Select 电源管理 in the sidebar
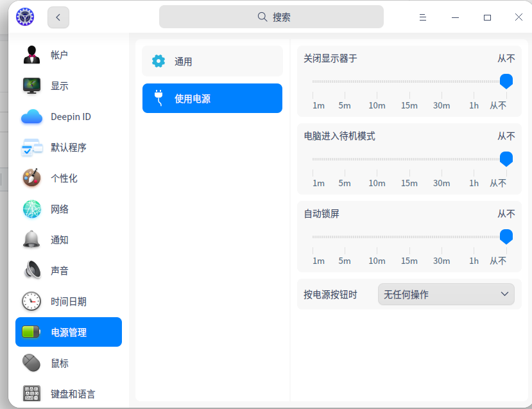The image size is (532, 409). [x=69, y=332]
